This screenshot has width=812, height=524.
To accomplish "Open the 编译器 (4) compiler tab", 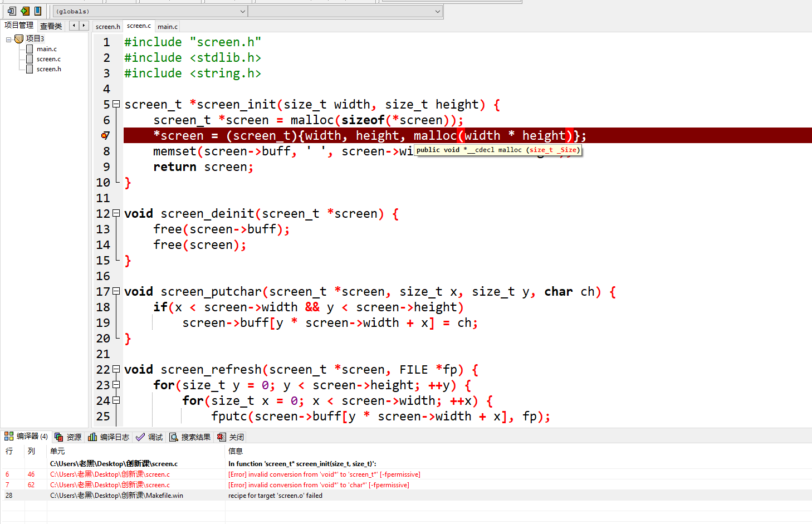I will [x=26, y=437].
